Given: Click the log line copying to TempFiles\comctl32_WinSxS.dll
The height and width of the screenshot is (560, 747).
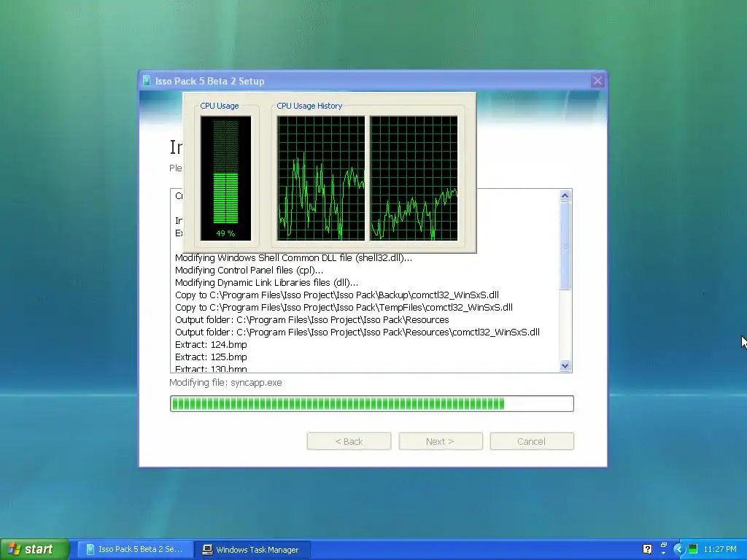Looking at the screenshot, I should point(344,307).
